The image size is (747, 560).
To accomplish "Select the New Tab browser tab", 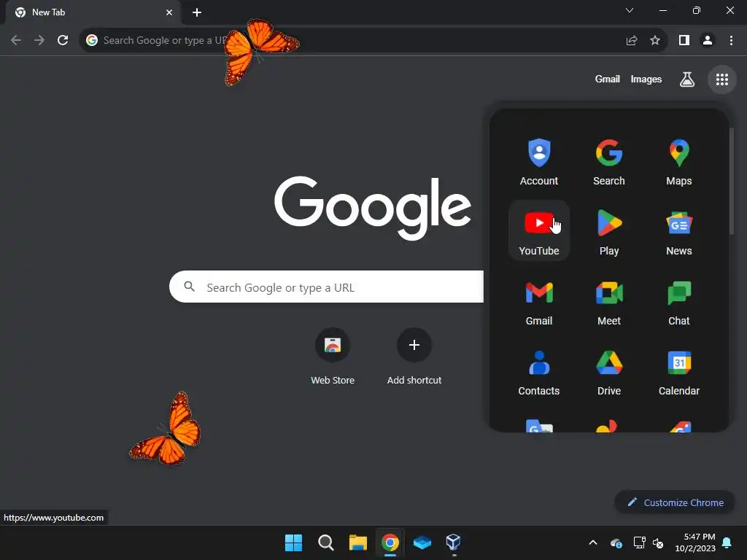I will point(93,12).
